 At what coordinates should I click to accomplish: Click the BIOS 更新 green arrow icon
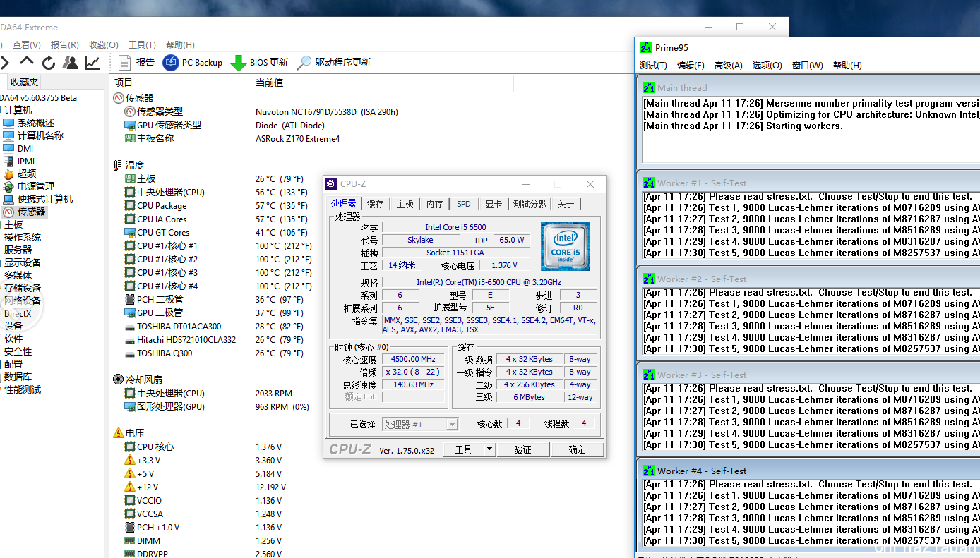coord(238,63)
